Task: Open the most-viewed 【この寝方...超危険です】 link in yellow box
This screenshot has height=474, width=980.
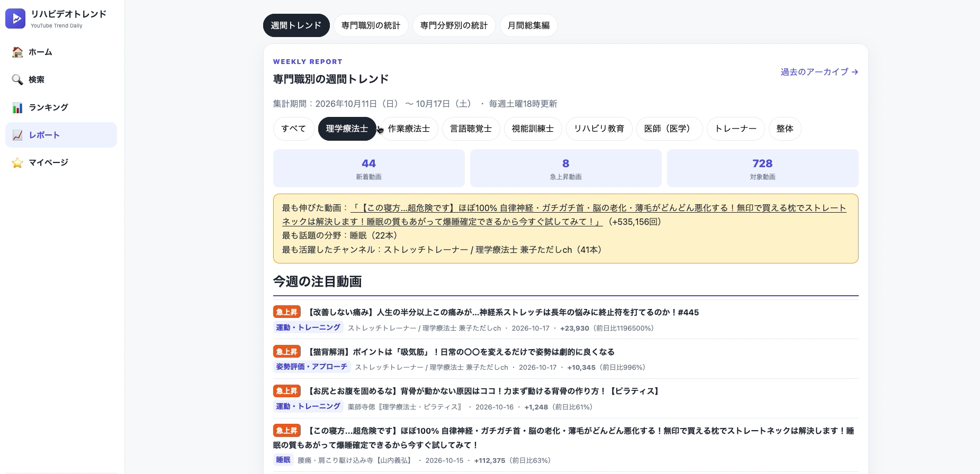Action: click(564, 215)
